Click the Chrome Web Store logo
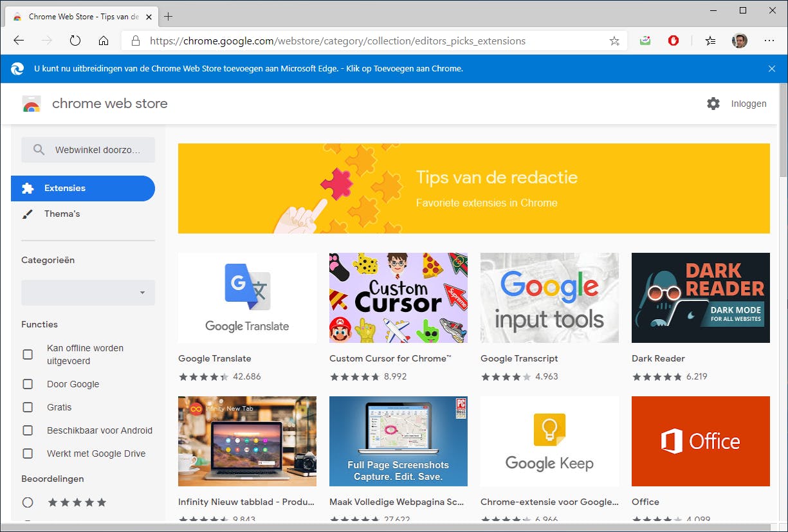 (x=32, y=104)
